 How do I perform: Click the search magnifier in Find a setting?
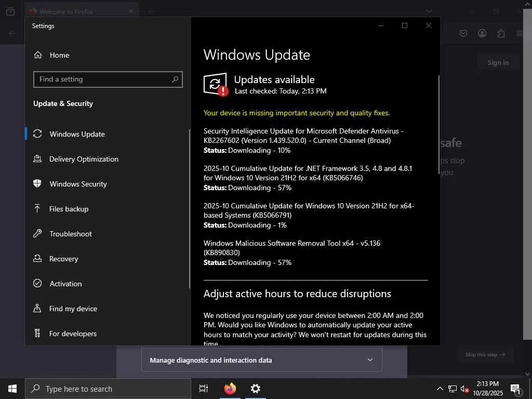pyautogui.click(x=175, y=79)
